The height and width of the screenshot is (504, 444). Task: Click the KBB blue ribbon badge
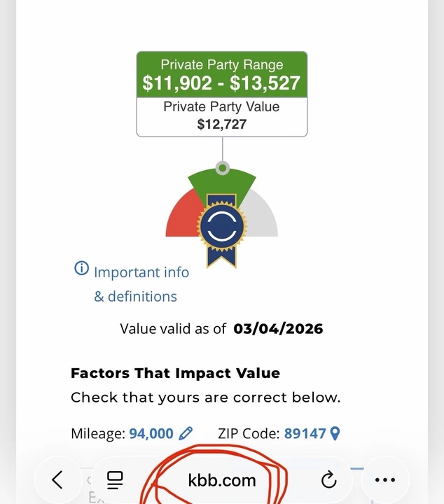point(222,230)
